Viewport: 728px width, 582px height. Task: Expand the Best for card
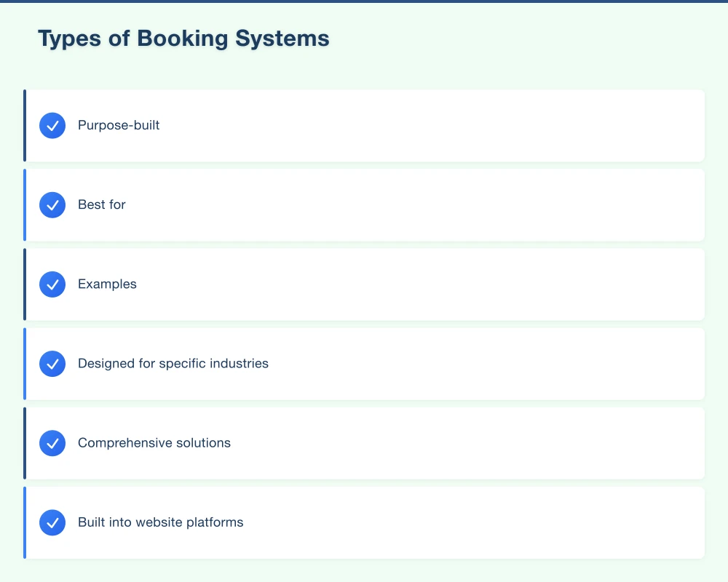tap(364, 204)
